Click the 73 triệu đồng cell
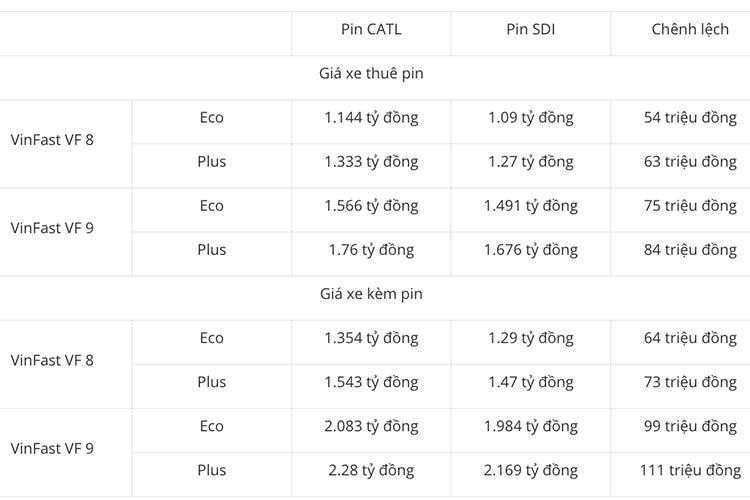This screenshot has height=500, width=750. click(x=690, y=382)
